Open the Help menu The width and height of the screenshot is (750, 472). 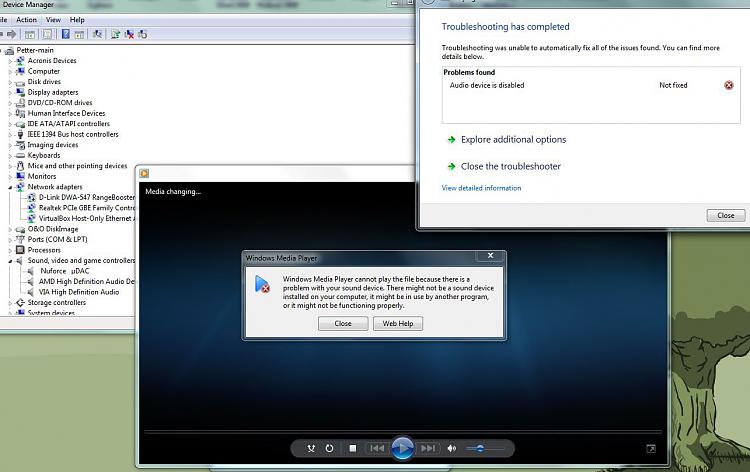[77, 20]
